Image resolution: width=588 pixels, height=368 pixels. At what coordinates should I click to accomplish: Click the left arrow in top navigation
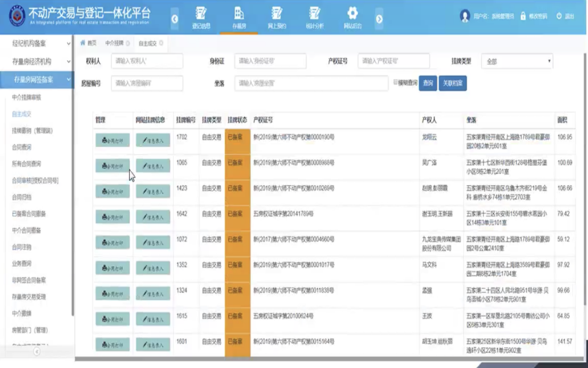click(175, 19)
